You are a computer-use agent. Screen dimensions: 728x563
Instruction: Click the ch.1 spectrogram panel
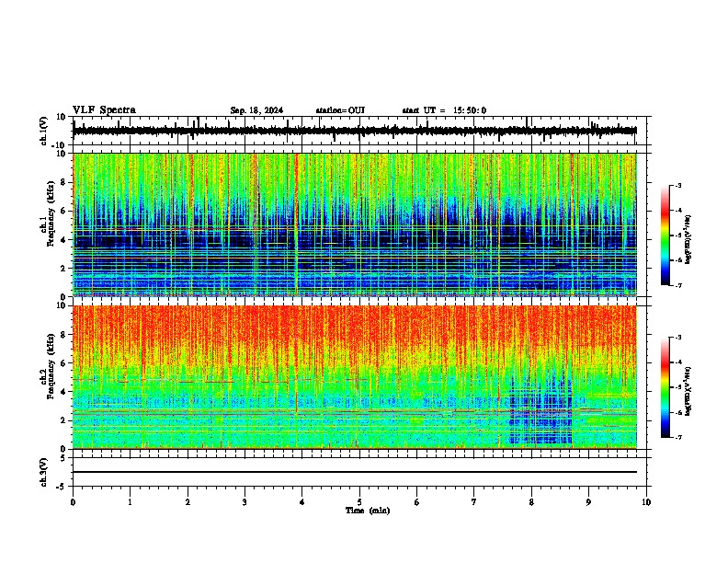coord(355,224)
